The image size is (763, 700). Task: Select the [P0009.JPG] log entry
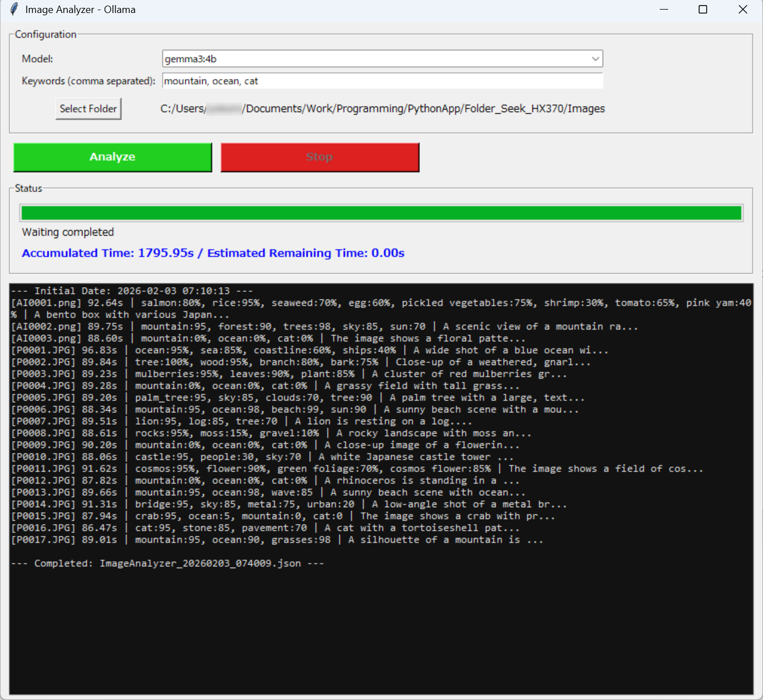[265, 445]
